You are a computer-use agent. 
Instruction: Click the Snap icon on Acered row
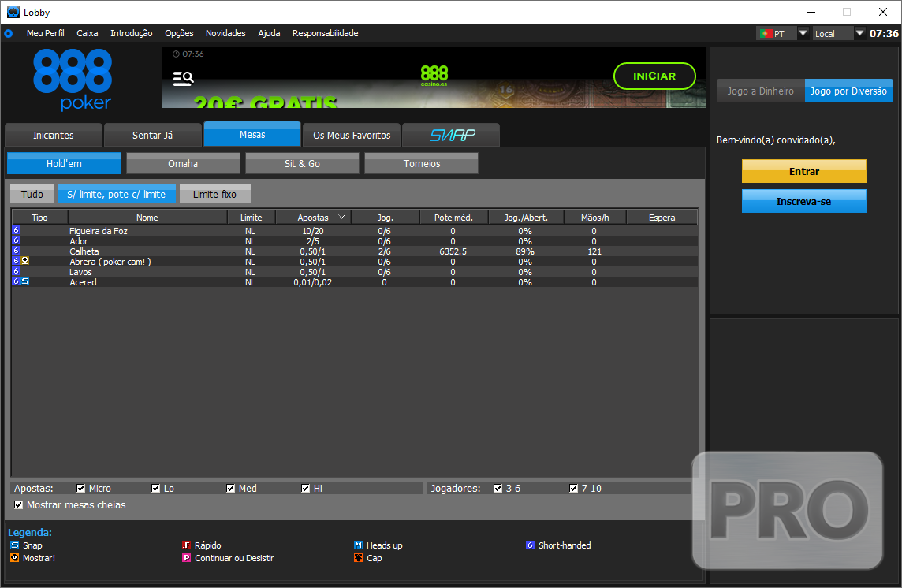pyautogui.click(x=25, y=281)
